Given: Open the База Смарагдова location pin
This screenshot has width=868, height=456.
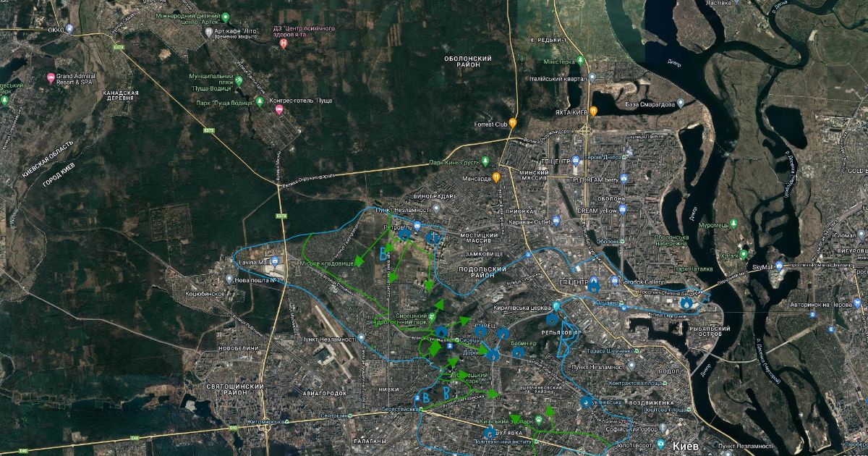Looking at the screenshot, I should [x=680, y=104].
